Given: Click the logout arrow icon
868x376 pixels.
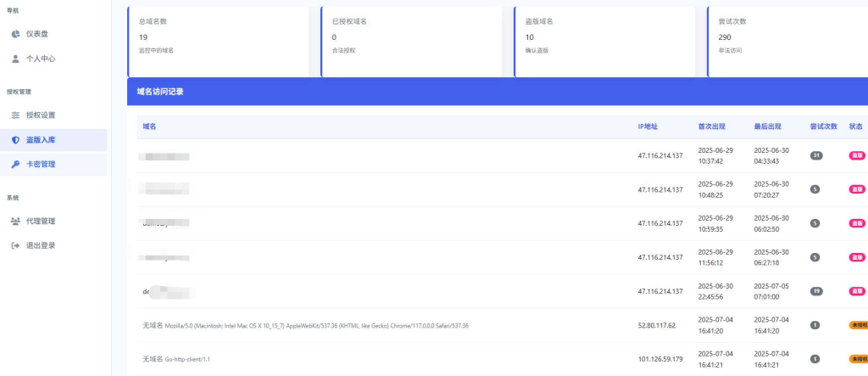Looking at the screenshot, I should 15,245.
